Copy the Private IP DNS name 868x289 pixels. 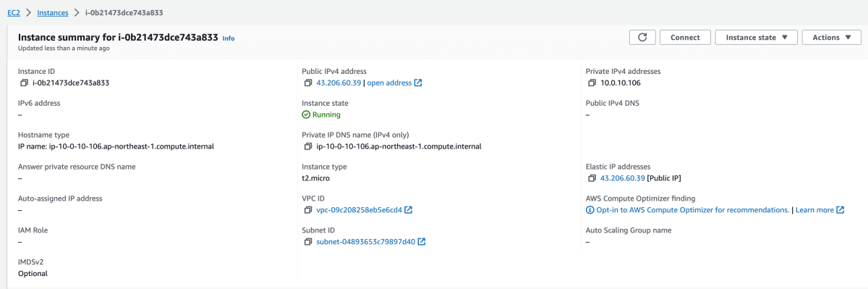(x=309, y=146)
